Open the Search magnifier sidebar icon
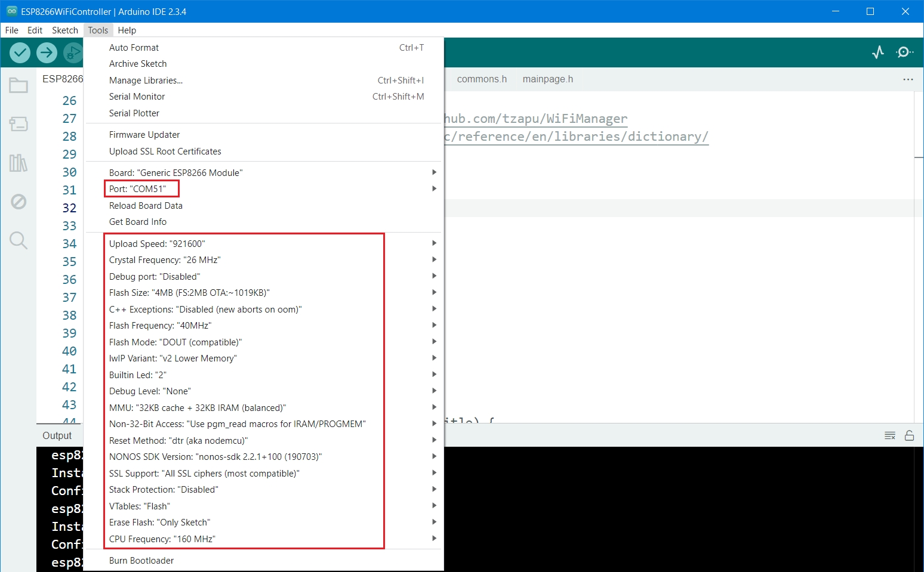The image size is (924, 572). click(19, 240)
